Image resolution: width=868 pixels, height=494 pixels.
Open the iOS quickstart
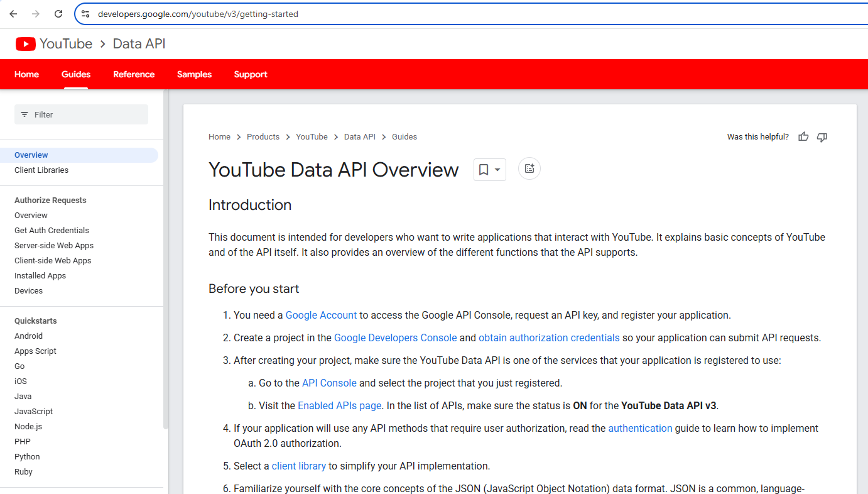21,381
